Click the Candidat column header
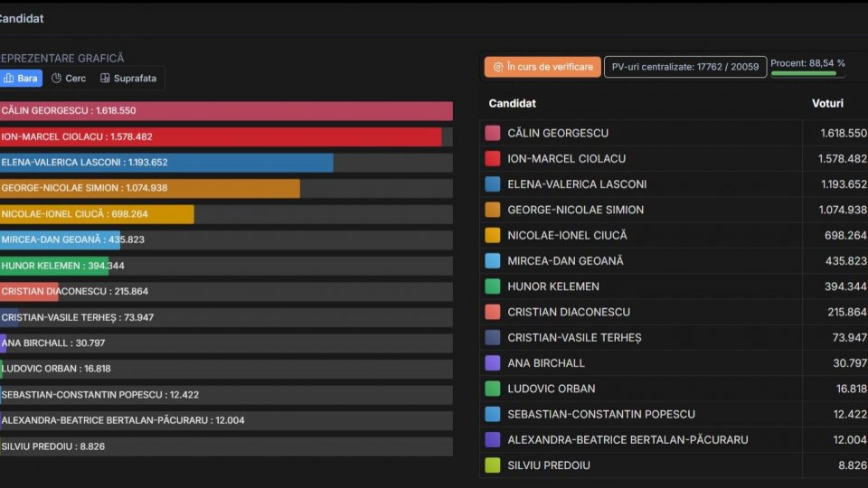This screenshot has height=488, width=868. [x=513, y=103]
